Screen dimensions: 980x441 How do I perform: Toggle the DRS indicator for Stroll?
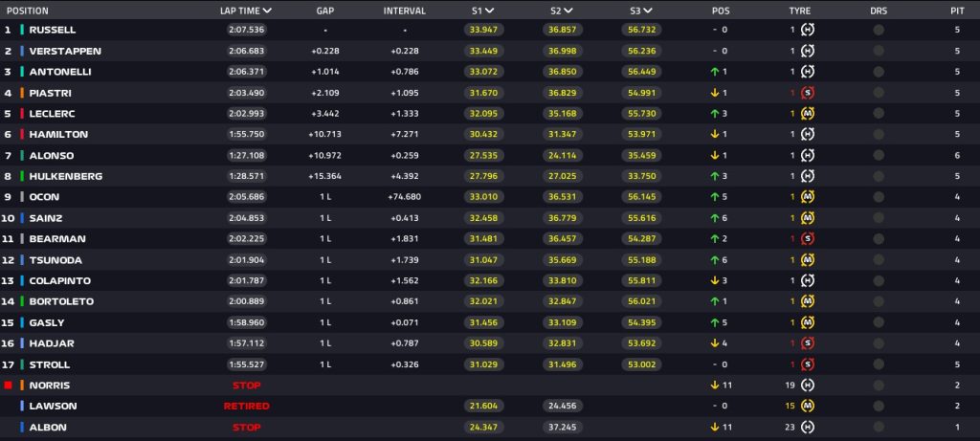(878, 364)
